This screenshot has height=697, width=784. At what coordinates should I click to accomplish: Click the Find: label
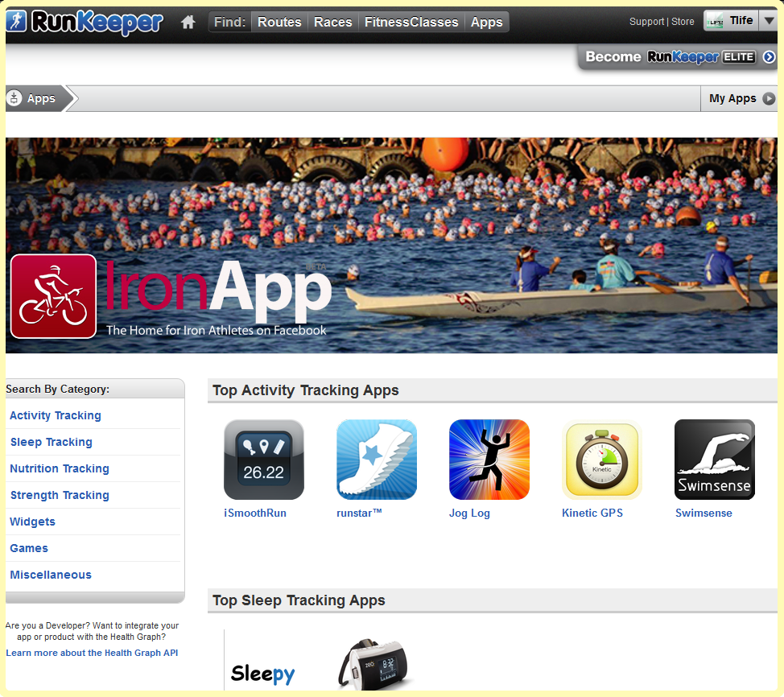[x=229, y=22]
